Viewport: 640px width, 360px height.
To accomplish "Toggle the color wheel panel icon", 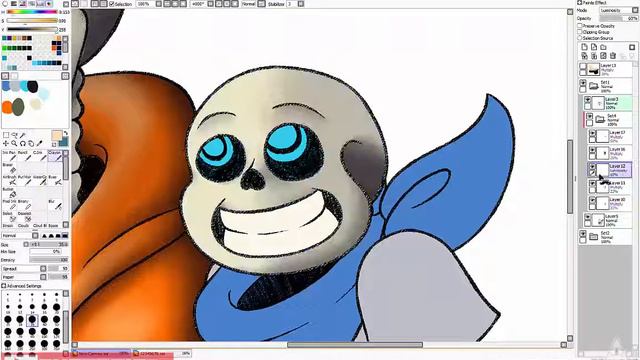I will [5, 4].
